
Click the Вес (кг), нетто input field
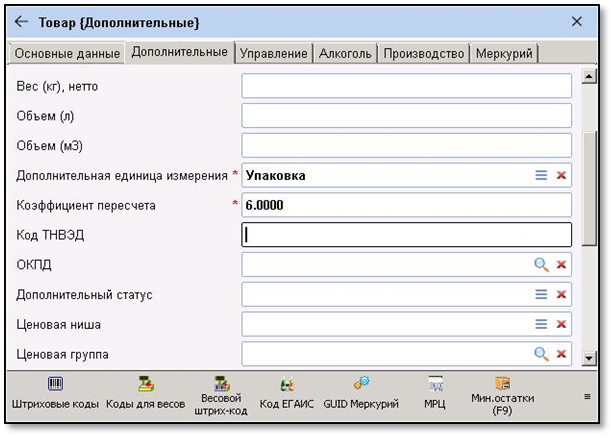pyautogui.click(x=406, y=86)
